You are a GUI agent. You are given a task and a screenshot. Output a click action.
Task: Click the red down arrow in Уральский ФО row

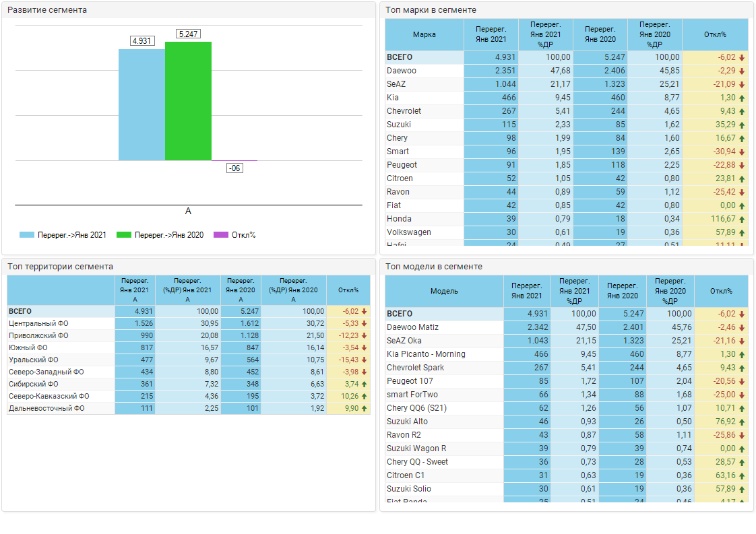click(x=364, y=360)
